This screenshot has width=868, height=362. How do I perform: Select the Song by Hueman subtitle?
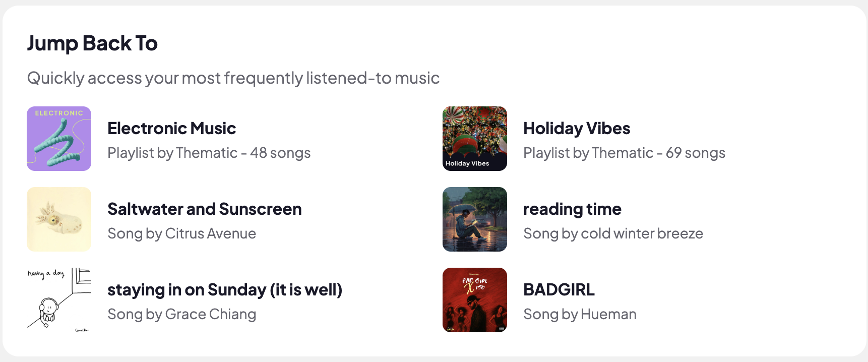point(579,314)
